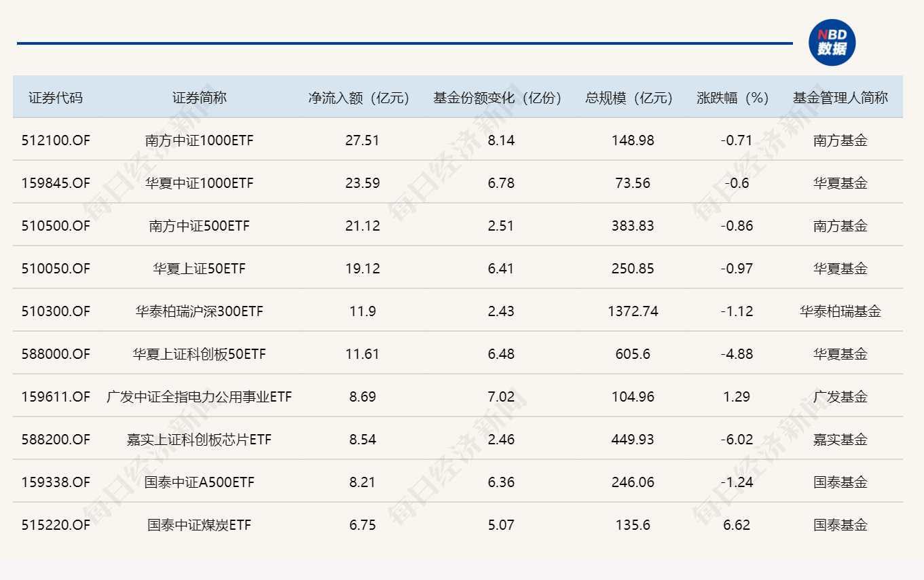Image resolution: width=924 pixels, height=580 pixels.
Task: Click the 总规模（亿元） column header
Action: tap(632, 98)
